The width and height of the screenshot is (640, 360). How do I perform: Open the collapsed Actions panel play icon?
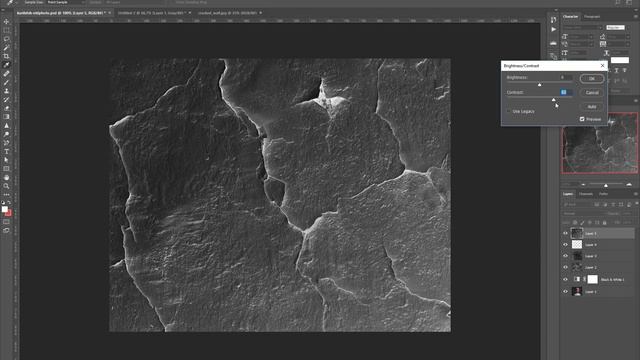553,29
